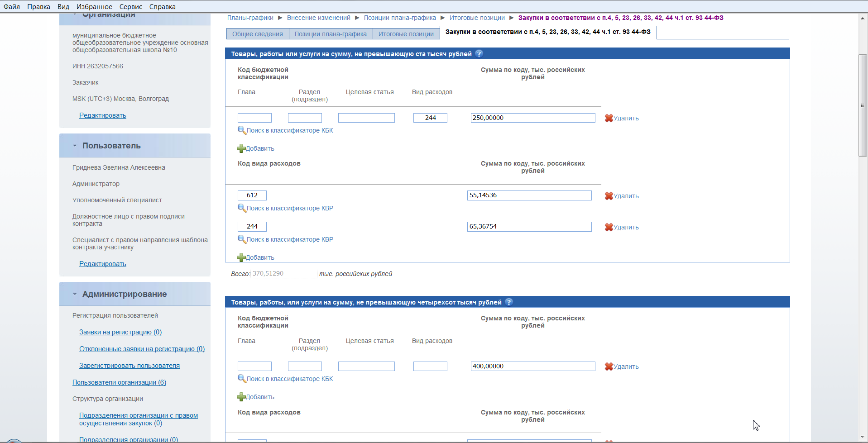868x443 pixels.
Task: Add new КБК row in first section
Action: pyautogui.click(x=256, y=148)
